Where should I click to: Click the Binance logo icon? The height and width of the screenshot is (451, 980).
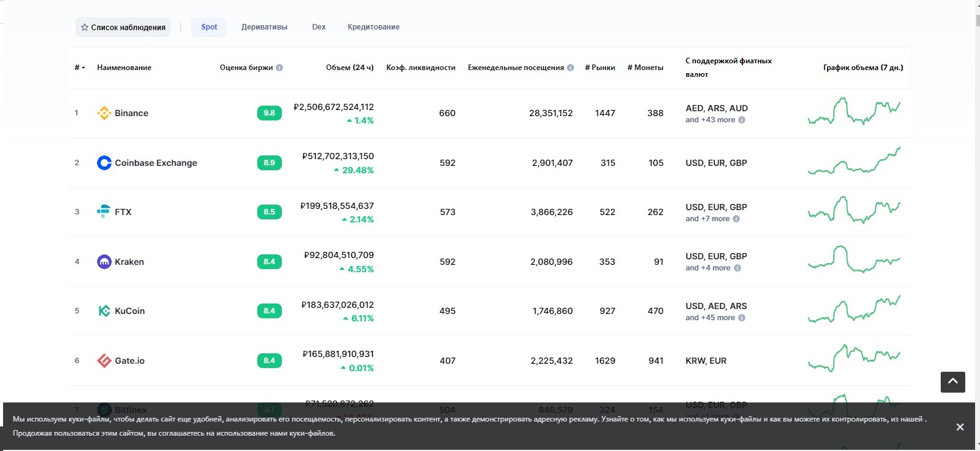click(x=104, y=113)
